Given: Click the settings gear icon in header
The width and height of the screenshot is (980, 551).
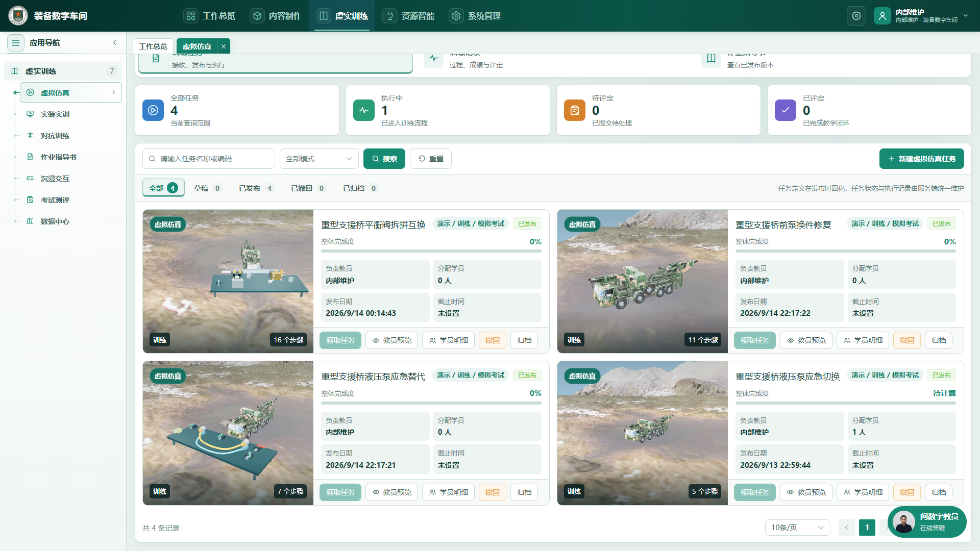Looking at the screenshot, I should click(x=856, y=16).
